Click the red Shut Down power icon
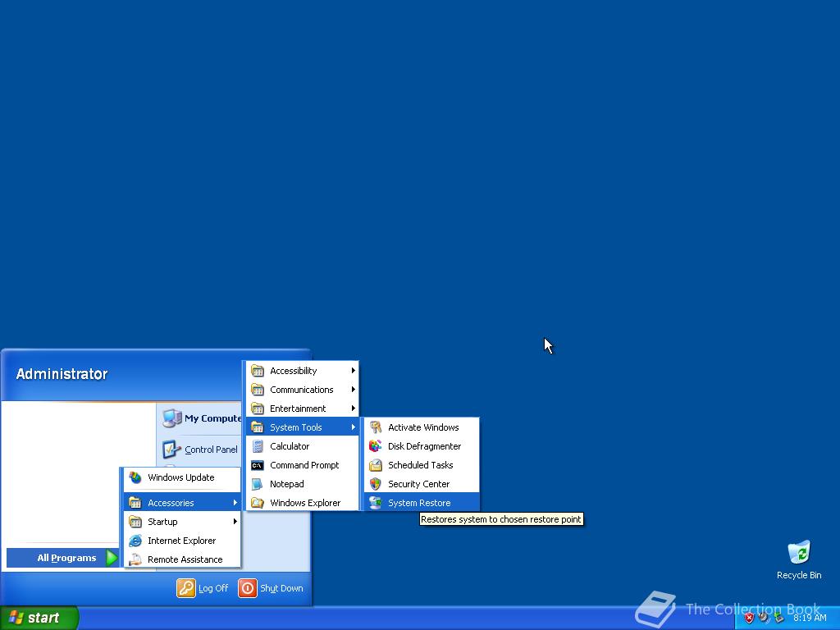Image resolution: width=840 pixels, height=630 pixels. click(x=248, y=587)
